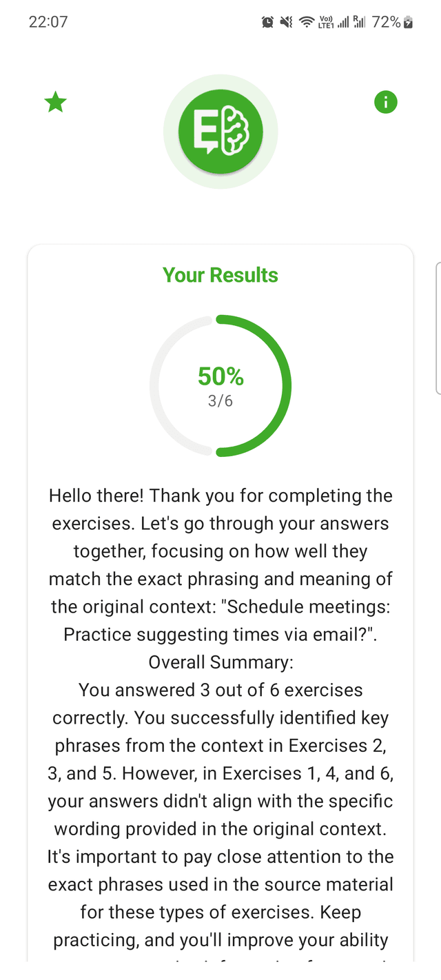441x980 pixels.
Task: Toggle favorite status using the star
Action: (x=55, y=101)
